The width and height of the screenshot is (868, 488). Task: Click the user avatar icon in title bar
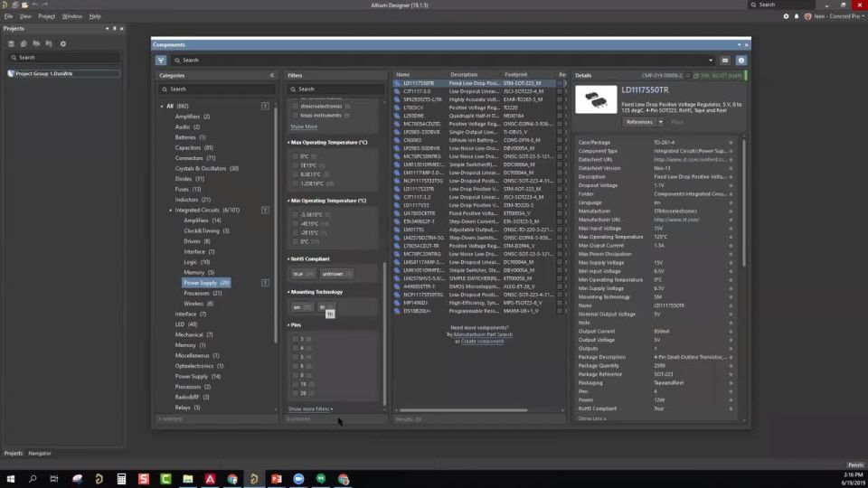pos(807,16)
